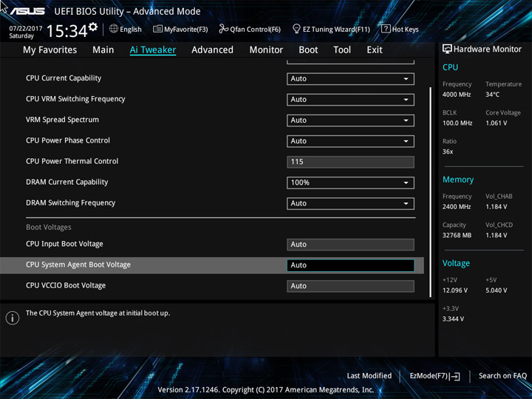
Task: Select DRAM Switching Frequency label
Action: click(x=71, y=202)
